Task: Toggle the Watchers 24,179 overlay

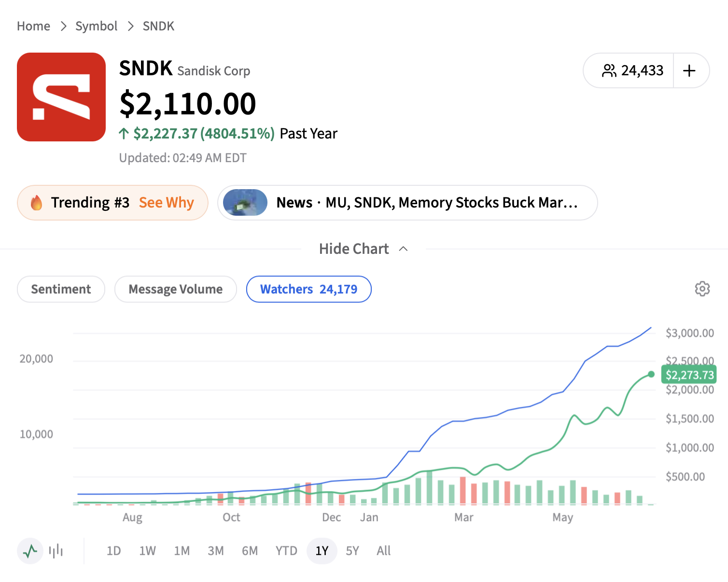Action: tap(309, 289)
